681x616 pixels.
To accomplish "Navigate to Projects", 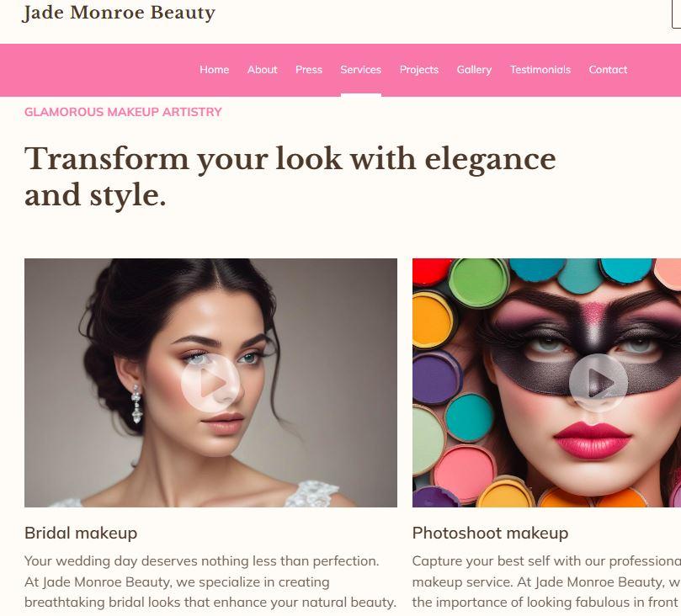I will coord(419,70).
